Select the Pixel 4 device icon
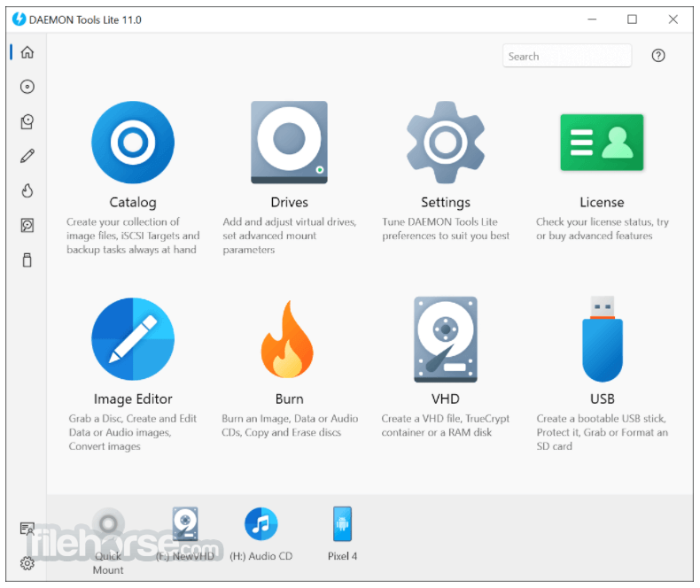Screen dimensions: 700x588 (342, 523)
